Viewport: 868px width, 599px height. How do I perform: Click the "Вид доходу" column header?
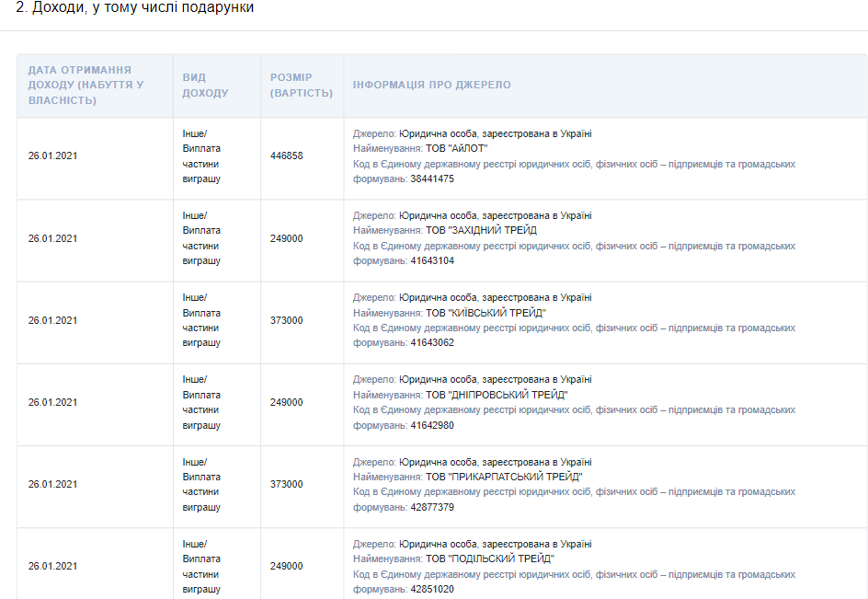click(x=205, y=86)
